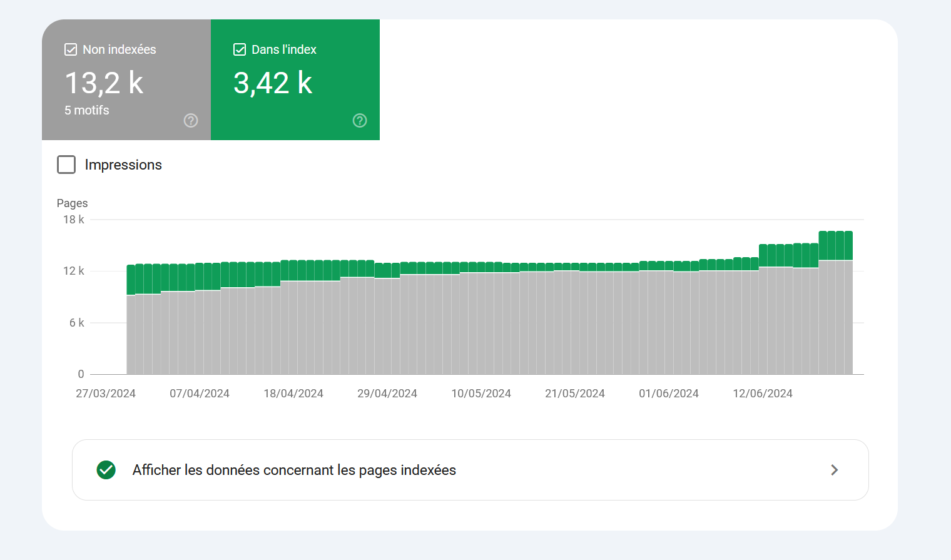Click the 12/06/2024 date label

(x=763, y=394)
